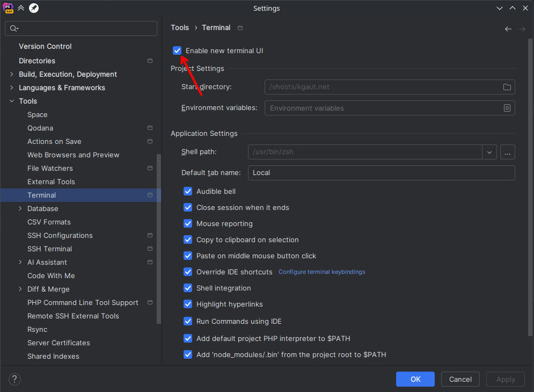Uncheck the Audible bell option
The width and height of the screenshot is (534, 392).
[188, 191]
